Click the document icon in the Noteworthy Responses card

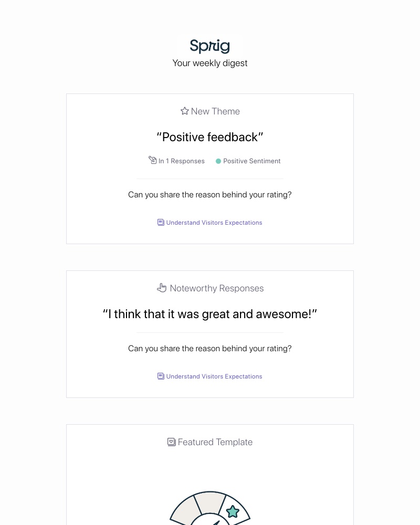[x=161, y=376]
